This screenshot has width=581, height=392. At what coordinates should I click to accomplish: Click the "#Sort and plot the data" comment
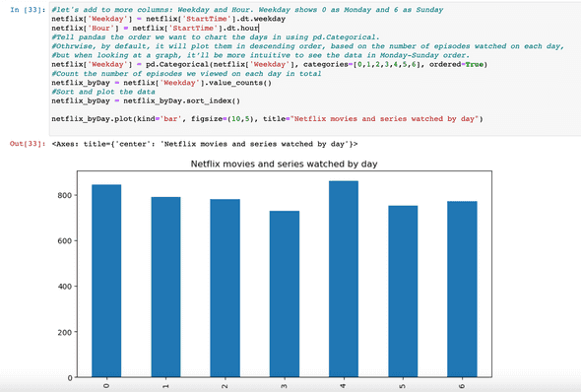103,92
